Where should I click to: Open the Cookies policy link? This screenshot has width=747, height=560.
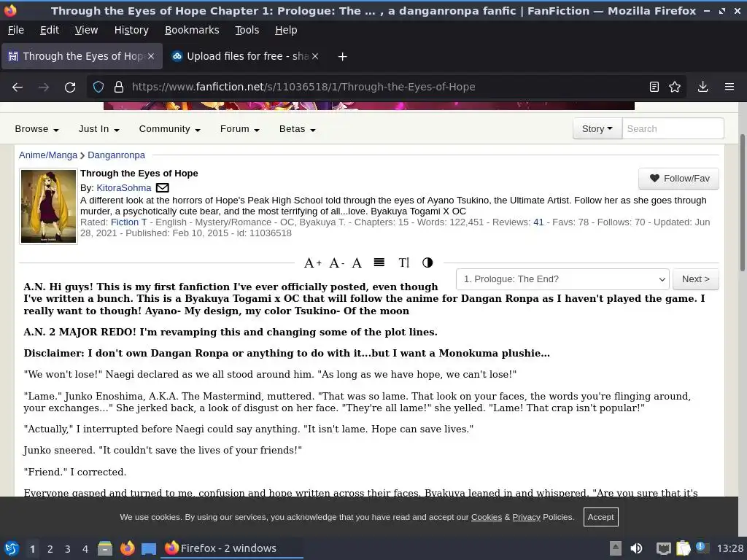(487, 517)
